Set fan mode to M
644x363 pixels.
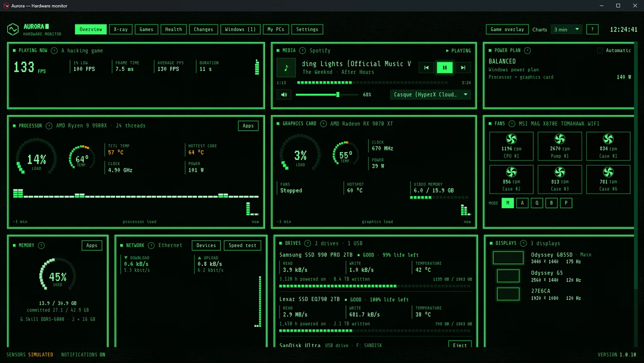[508, 203]
